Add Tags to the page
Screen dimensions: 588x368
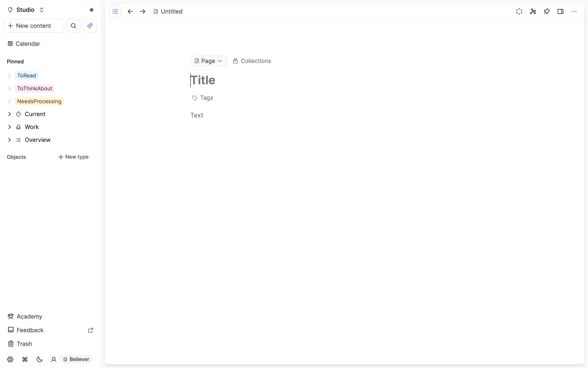[203, 98]
